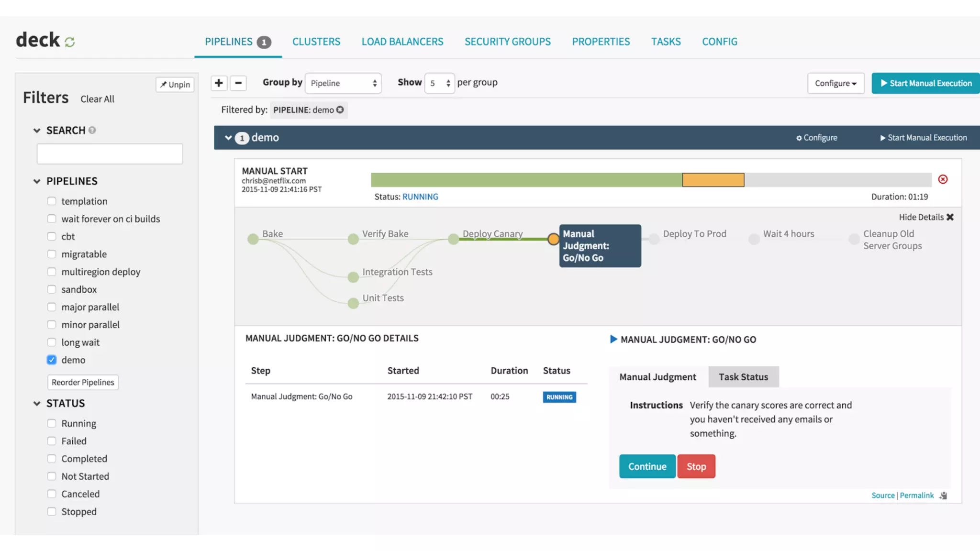Uncheck the demo pipeline checkbox
This screenshot has height=551, width=980.
click(x=52, y=360)
